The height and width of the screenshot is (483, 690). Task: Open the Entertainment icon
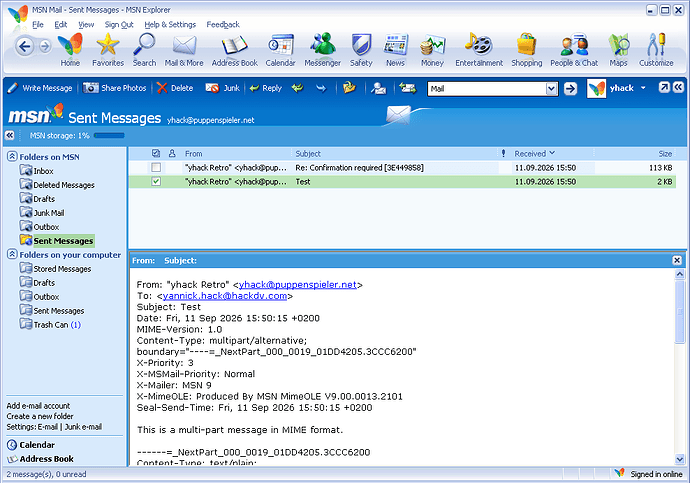pyautogui.click(x=479, y=50)
